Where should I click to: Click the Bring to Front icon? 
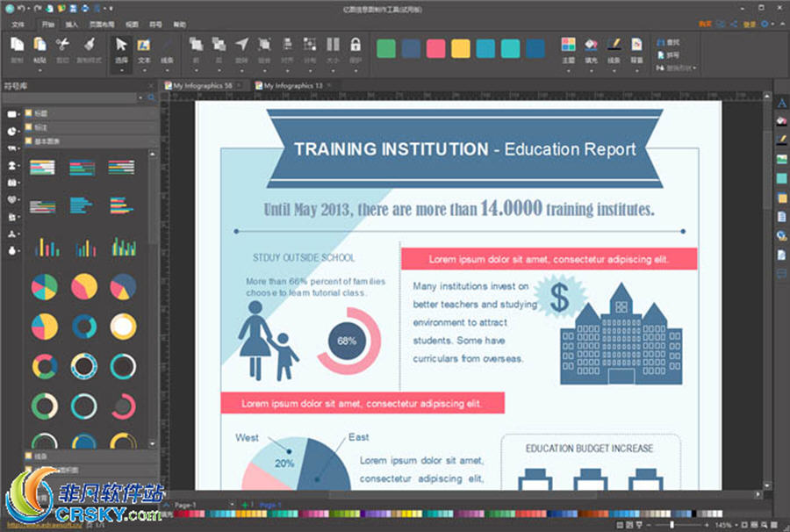tap(196, 44)
